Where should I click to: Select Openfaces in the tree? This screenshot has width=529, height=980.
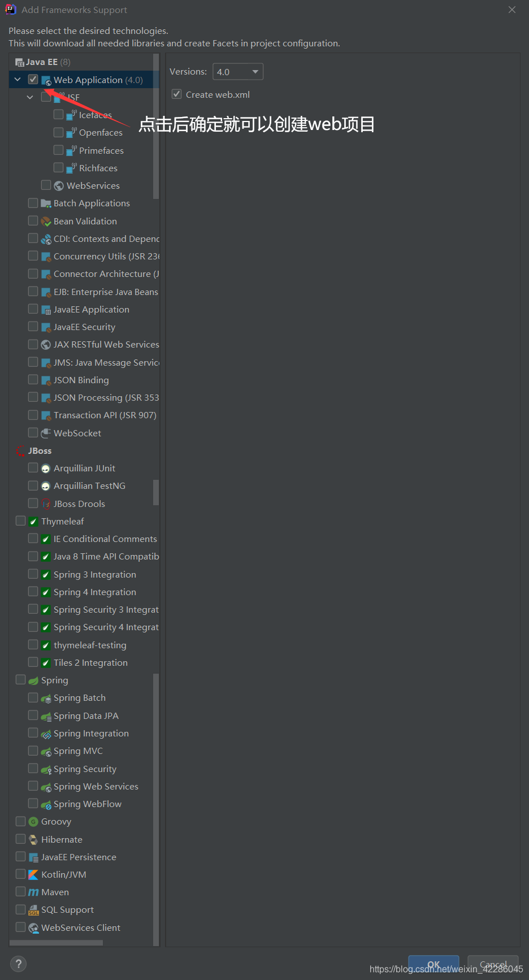pyautogui.click(x=101, y=133)
